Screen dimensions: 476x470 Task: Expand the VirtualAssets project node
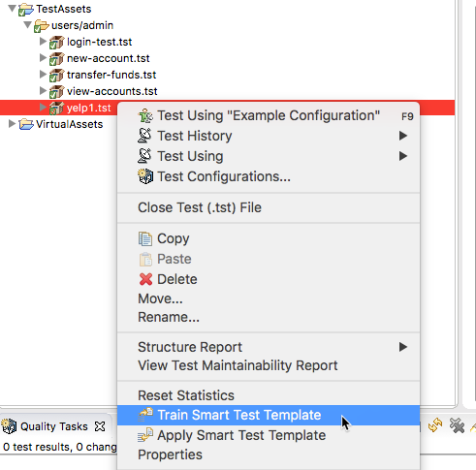[x=12, y=124]
